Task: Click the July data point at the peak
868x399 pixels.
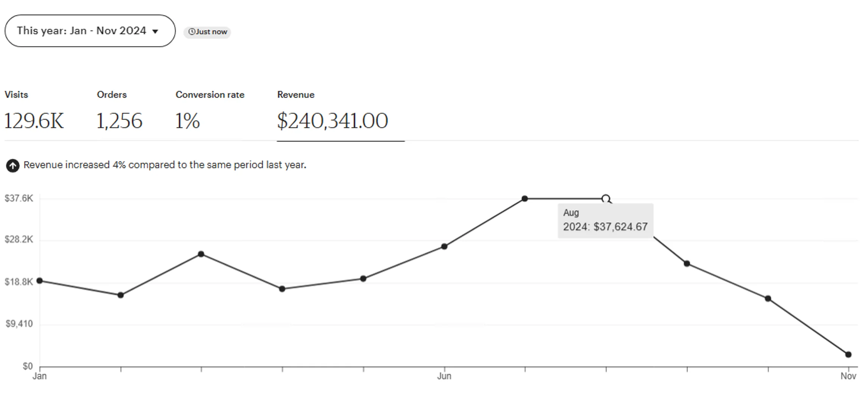Action: (525, 199)
